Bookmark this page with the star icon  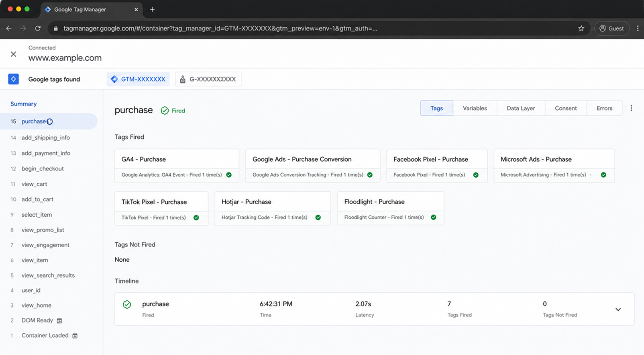pos(581,28)
